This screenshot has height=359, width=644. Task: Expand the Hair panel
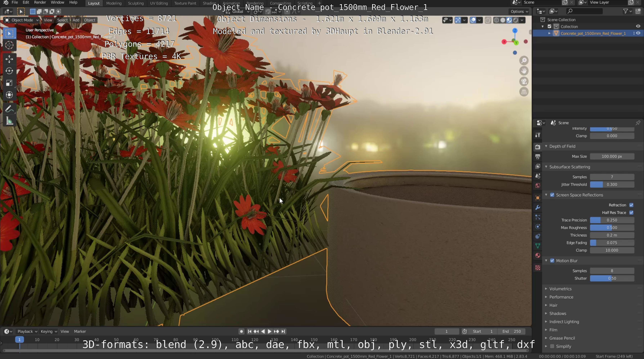[553, 306]
